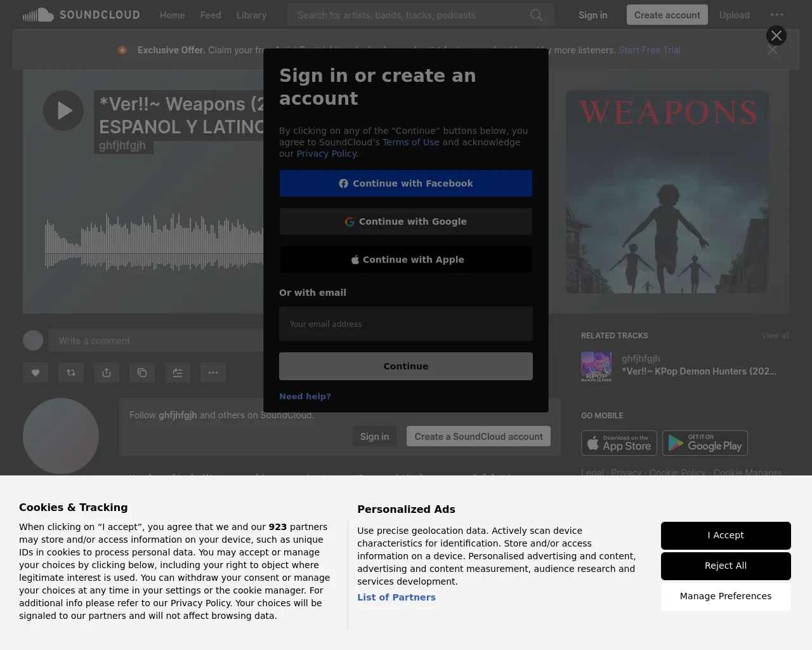Open the track's more options button

(213, 373)
